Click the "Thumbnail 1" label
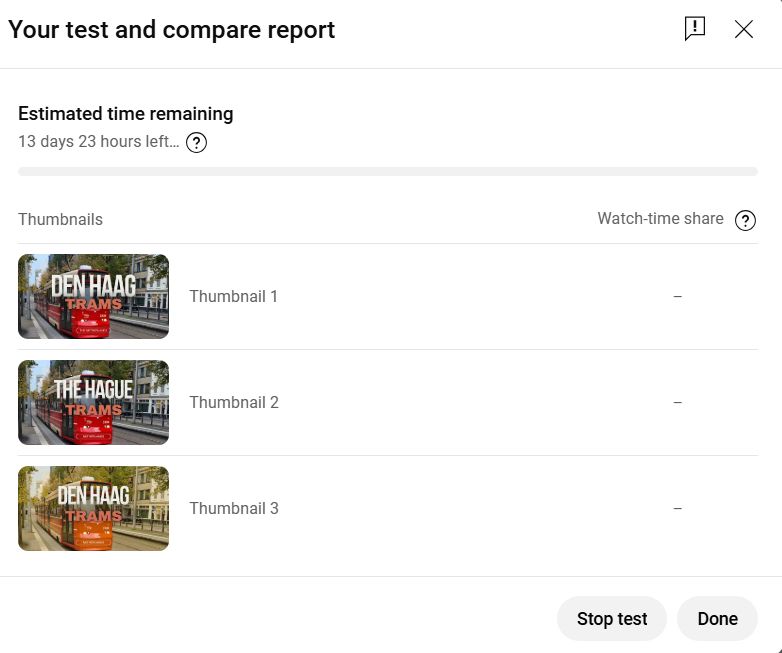The image size is (782, 653). 233,296
